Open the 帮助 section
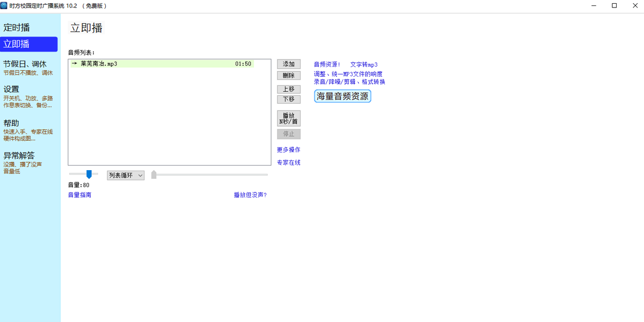 pos(11,123)
